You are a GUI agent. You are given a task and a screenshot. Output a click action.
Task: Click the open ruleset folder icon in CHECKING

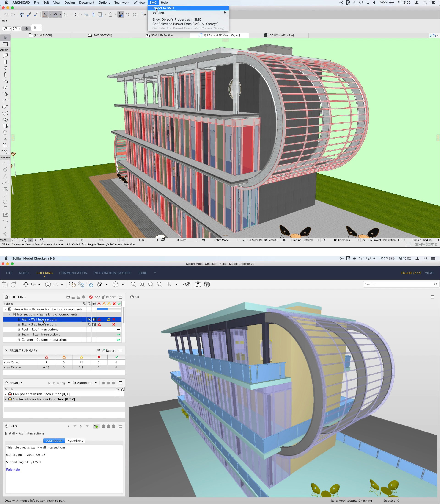[68, 297]
